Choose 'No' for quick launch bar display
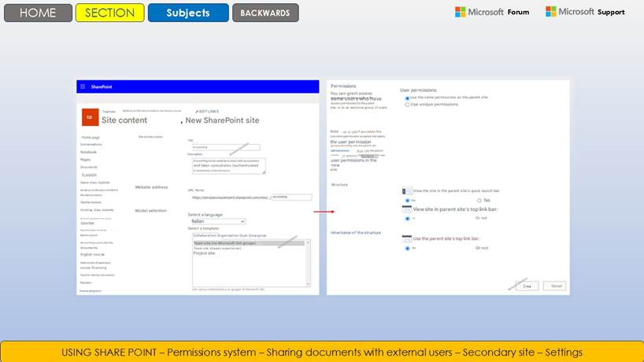 click(x=479, y=201)
